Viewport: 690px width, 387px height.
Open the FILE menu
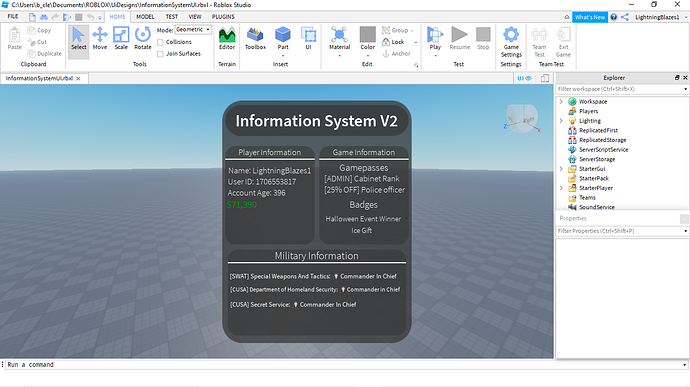click(13, 17)
